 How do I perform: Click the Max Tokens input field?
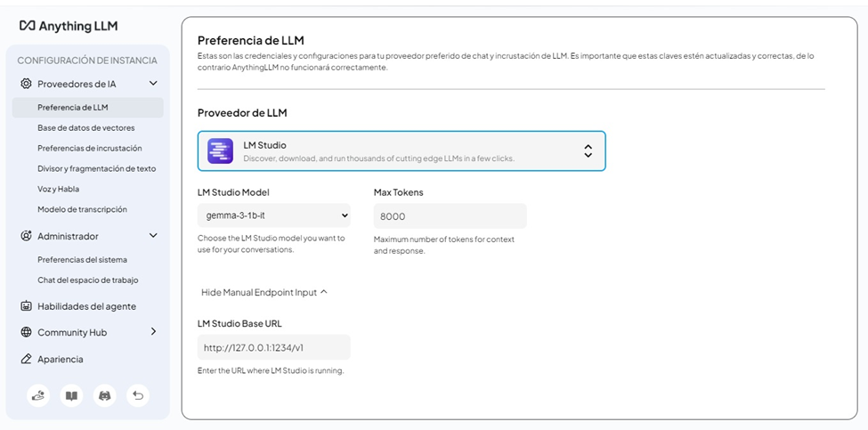tap(450, 216)
